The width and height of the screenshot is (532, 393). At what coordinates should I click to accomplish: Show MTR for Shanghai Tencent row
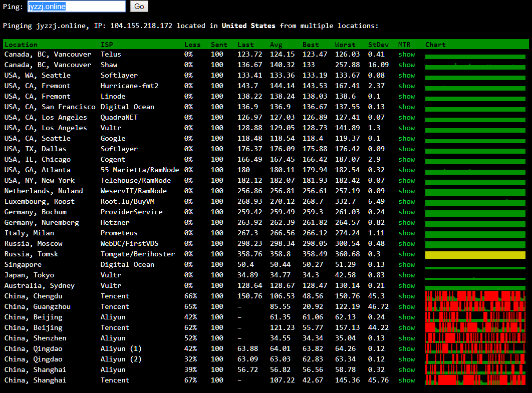pyautogui.click(x=406, y=380)
